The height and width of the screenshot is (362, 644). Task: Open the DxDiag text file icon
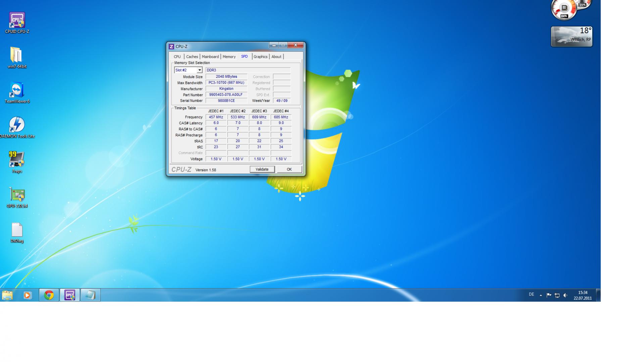17,232
